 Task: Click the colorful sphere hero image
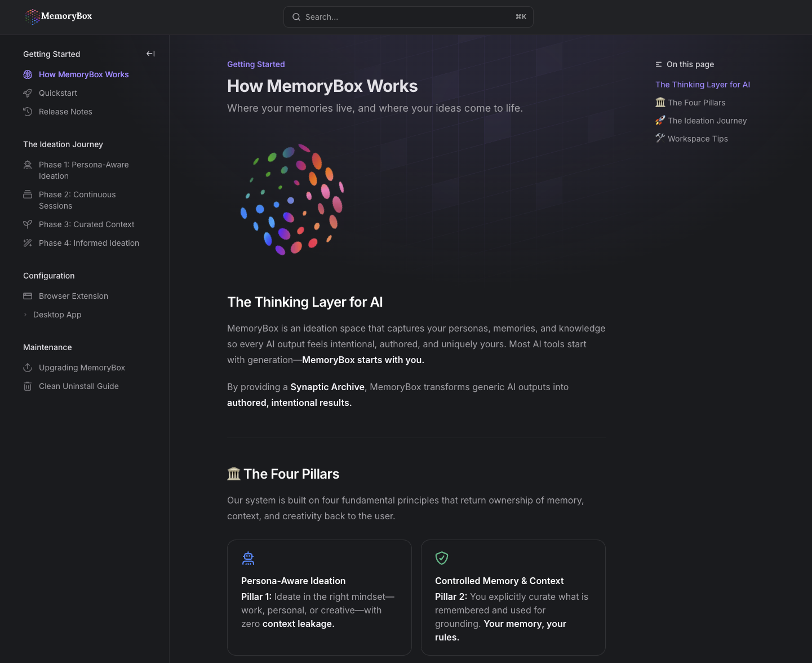click(x=292, y=199)
